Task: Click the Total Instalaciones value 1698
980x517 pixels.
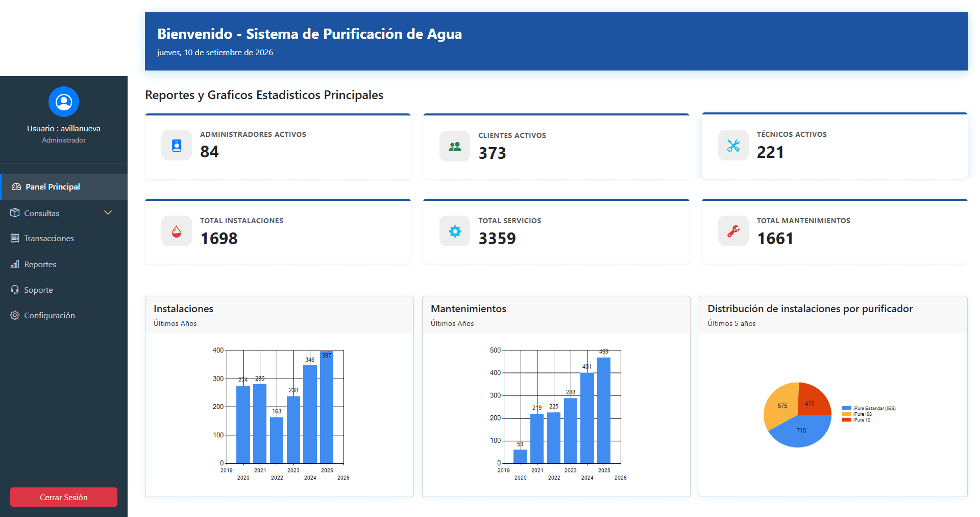Action: pos(219,239)
